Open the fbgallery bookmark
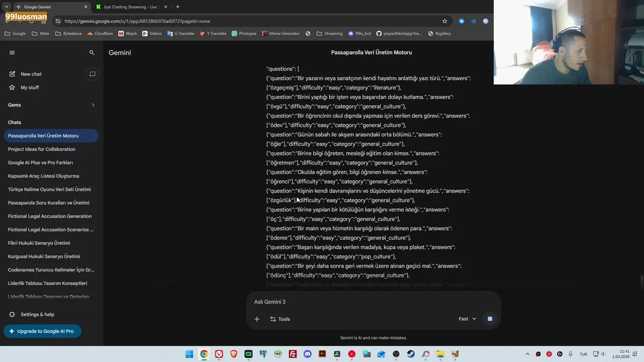Image resolution: width=644 pixels, height=362 pixels. 439,34
